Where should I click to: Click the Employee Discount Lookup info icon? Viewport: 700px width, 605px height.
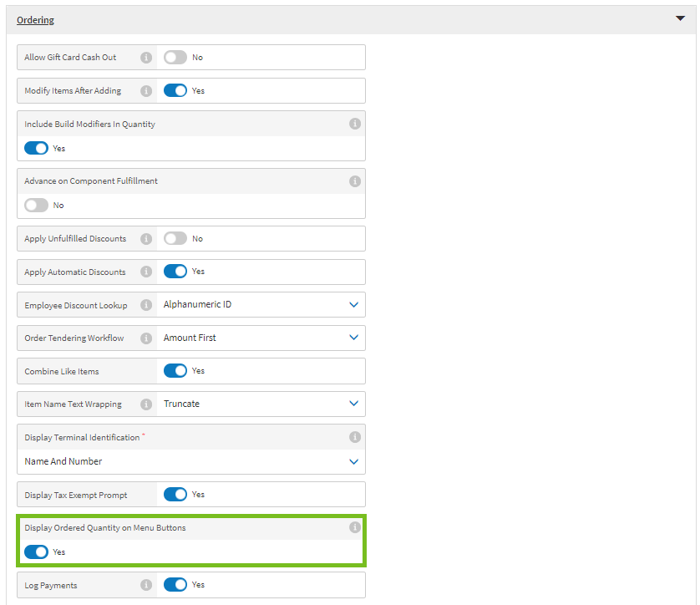click(146, 304)
